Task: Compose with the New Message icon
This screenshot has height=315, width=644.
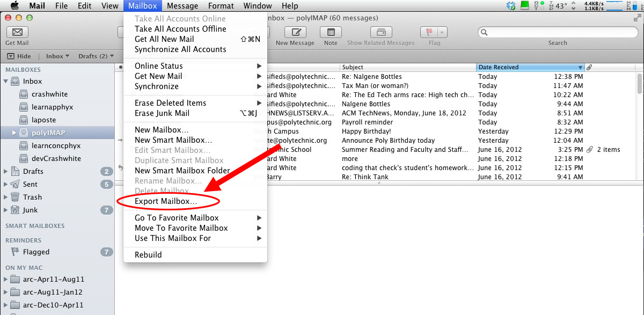Action: pyautogui.click(x=294, y=32)
